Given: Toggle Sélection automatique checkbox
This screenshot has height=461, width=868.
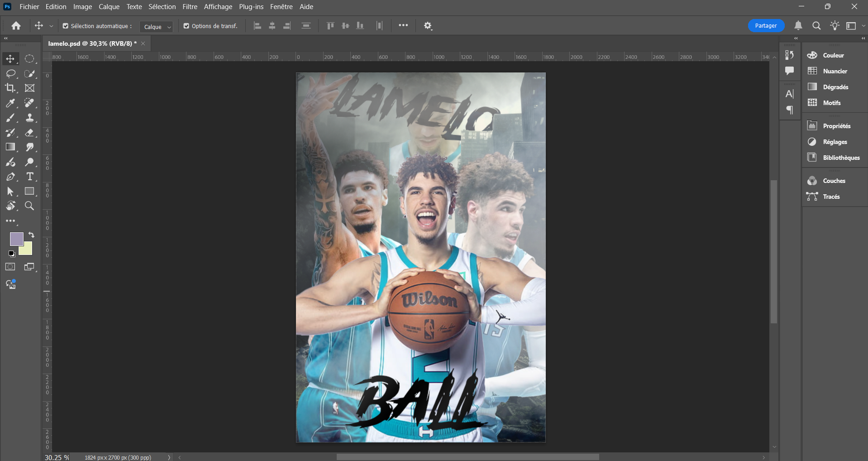Looking at the screenshot, I should pos(66,26).
